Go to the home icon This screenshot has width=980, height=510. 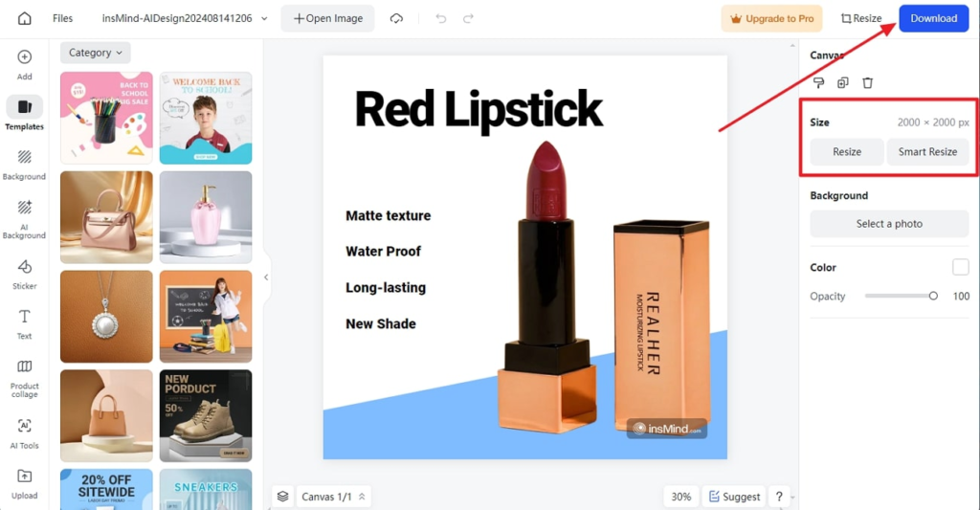[24, 18]
